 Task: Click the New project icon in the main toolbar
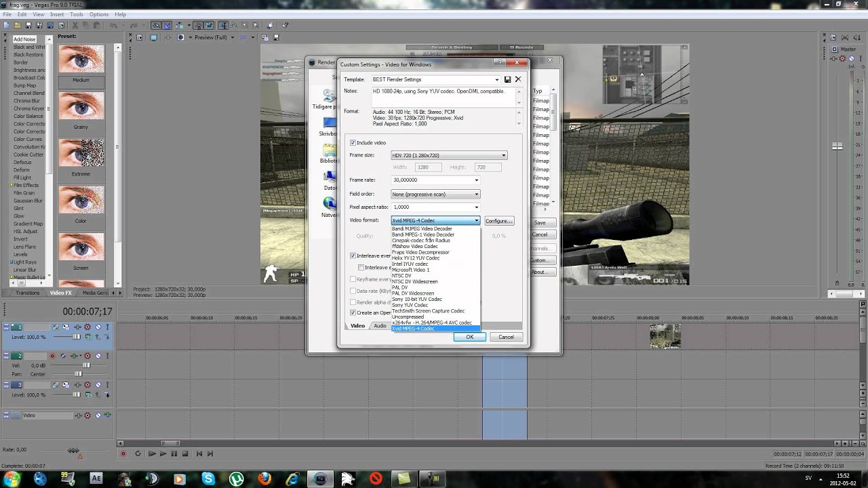tap(7, 26)
